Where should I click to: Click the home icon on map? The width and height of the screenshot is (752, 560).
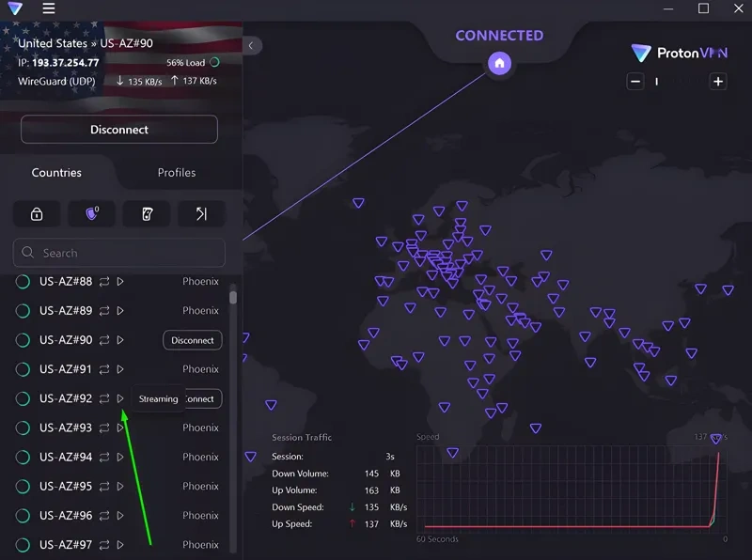click(499, 63)
